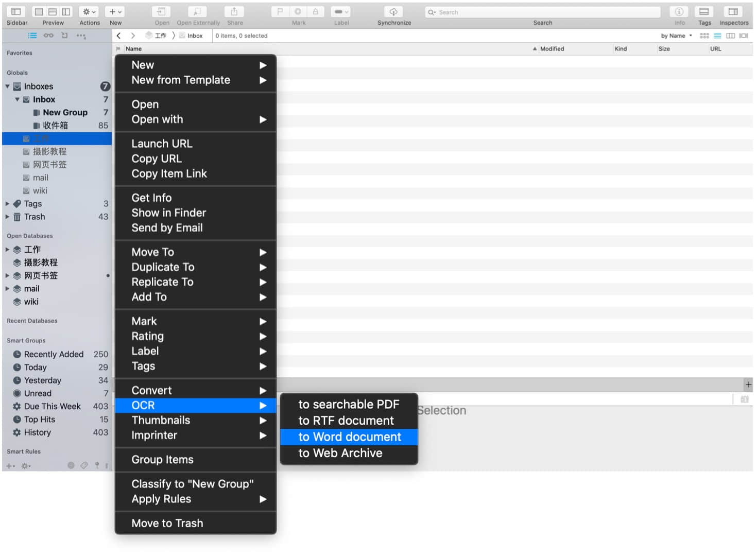Toggle the lock Mark icon

coord(316,11)
